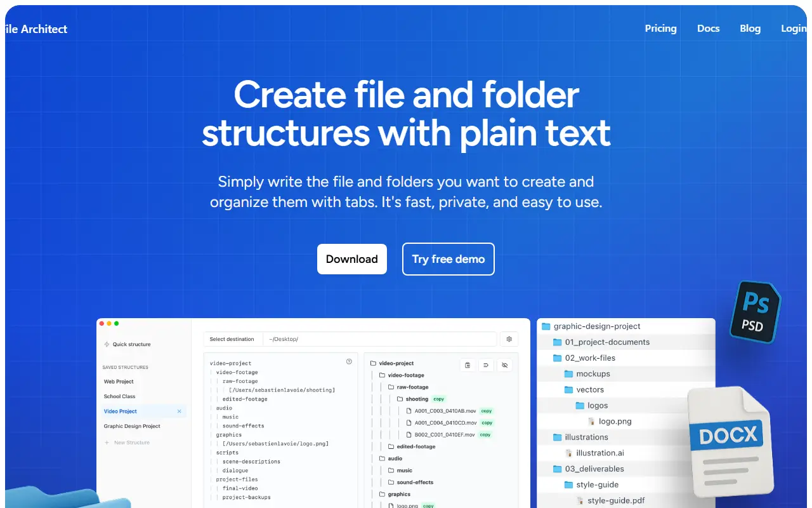Select the vectors folder row
812x508 pixels.
coord(626,390)
